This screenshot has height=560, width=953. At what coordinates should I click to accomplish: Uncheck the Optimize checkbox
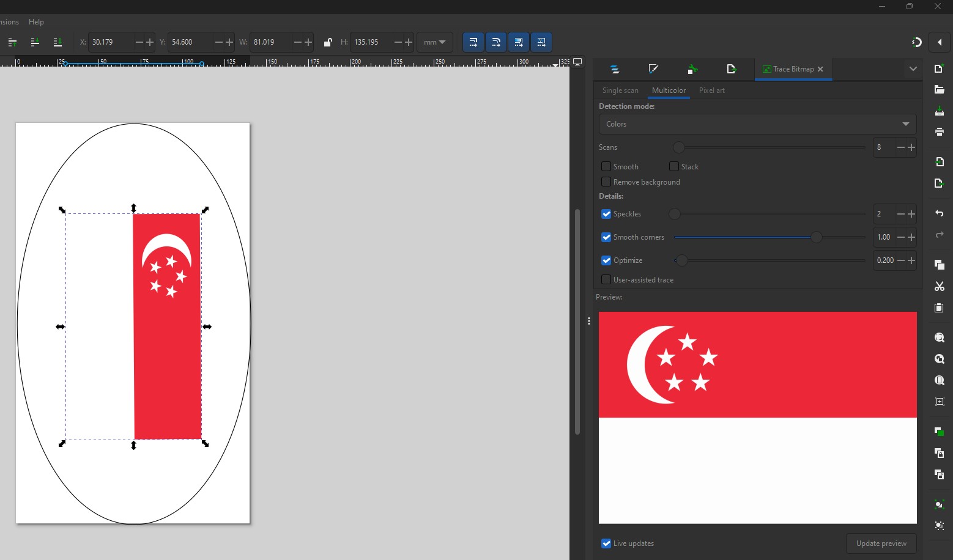pyautogui.click(x=606, y=260)
